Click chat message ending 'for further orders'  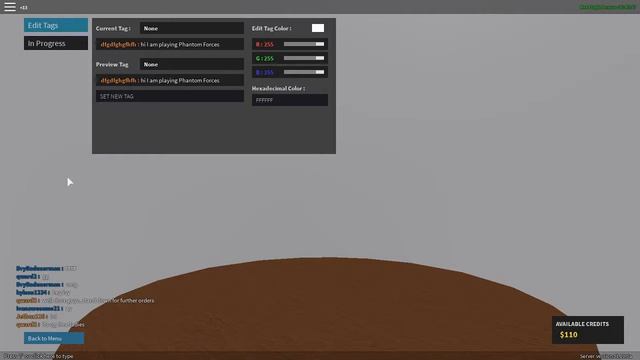click(x=85, y=300)
